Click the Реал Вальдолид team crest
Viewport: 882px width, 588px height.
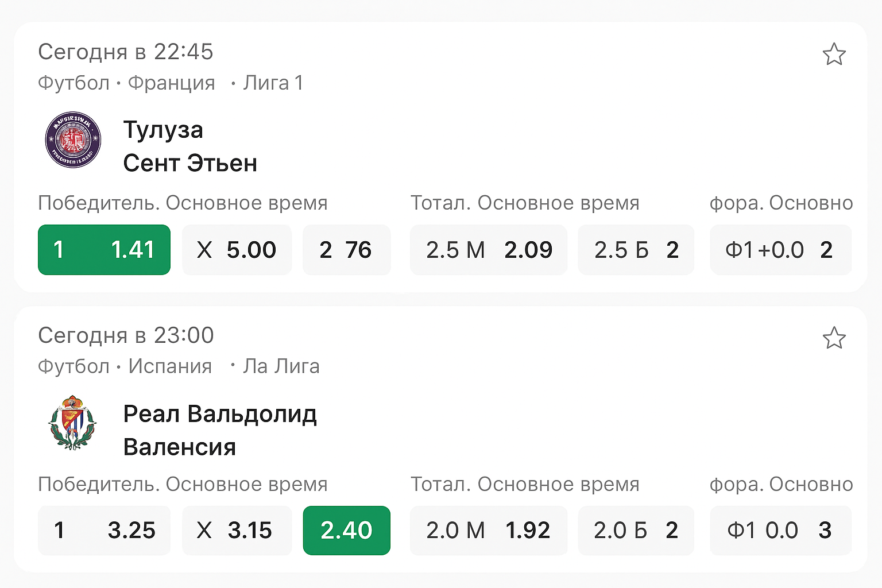point(72,423)
